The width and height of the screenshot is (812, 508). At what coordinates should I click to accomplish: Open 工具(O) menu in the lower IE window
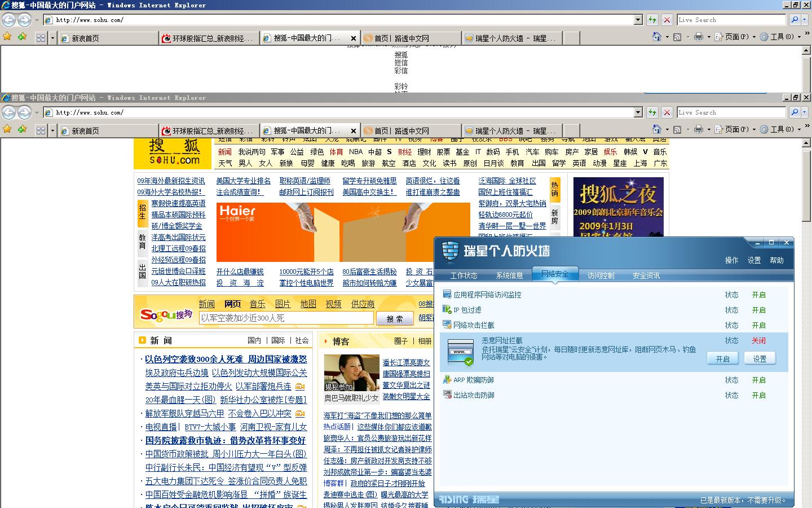(x=779, y=129)
